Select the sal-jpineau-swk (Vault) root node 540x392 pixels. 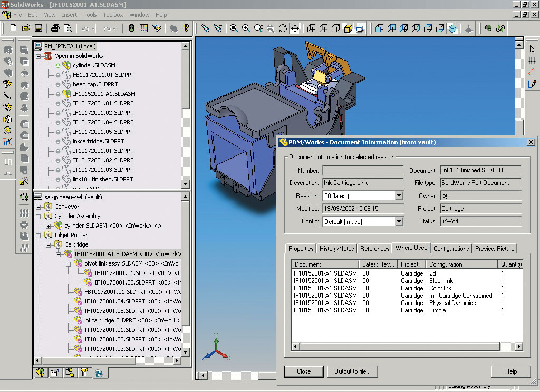click(x=73, y=197)
